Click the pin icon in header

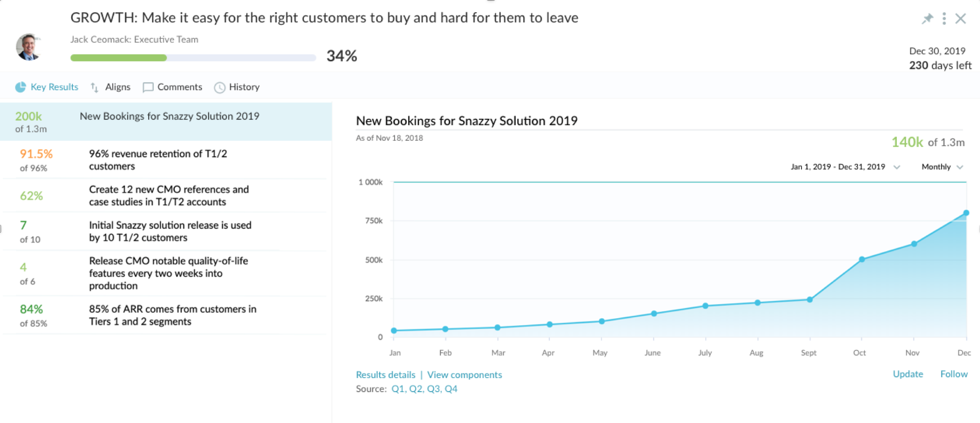[927, 19]
